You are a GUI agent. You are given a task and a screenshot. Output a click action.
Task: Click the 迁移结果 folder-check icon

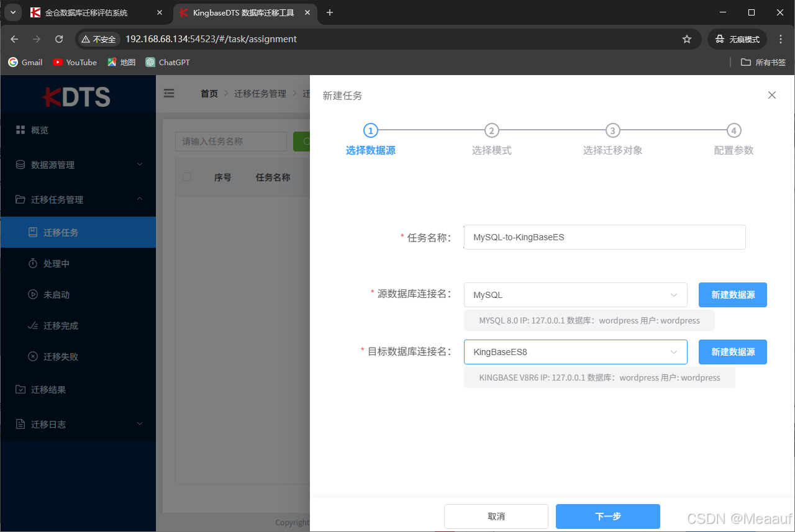[x=20, y=390]
